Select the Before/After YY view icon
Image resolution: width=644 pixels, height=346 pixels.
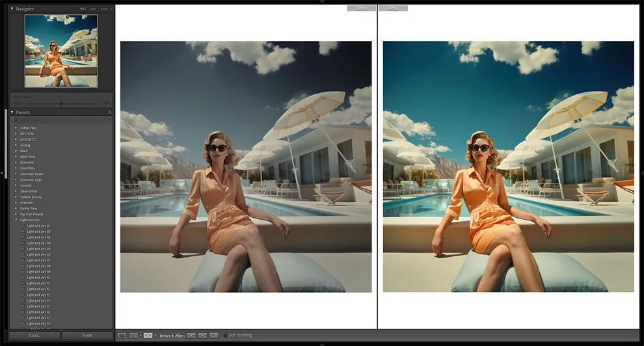tap(147, 336)
